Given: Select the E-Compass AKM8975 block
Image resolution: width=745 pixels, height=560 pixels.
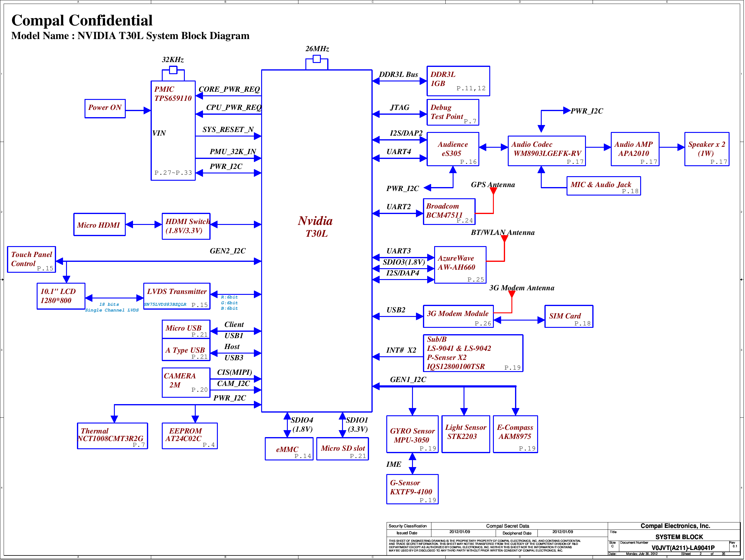Looking at the screenshot, I should [x=515, y=434].
